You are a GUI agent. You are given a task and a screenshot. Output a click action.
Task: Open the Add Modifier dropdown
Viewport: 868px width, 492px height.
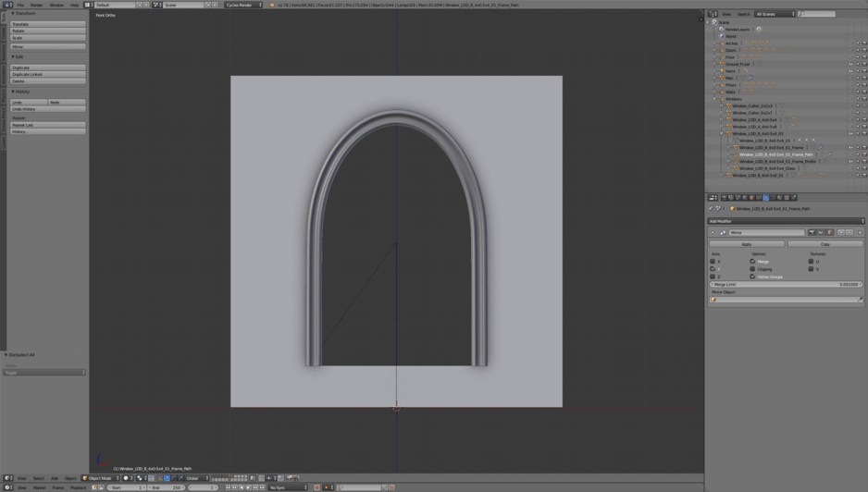[786, 221]
